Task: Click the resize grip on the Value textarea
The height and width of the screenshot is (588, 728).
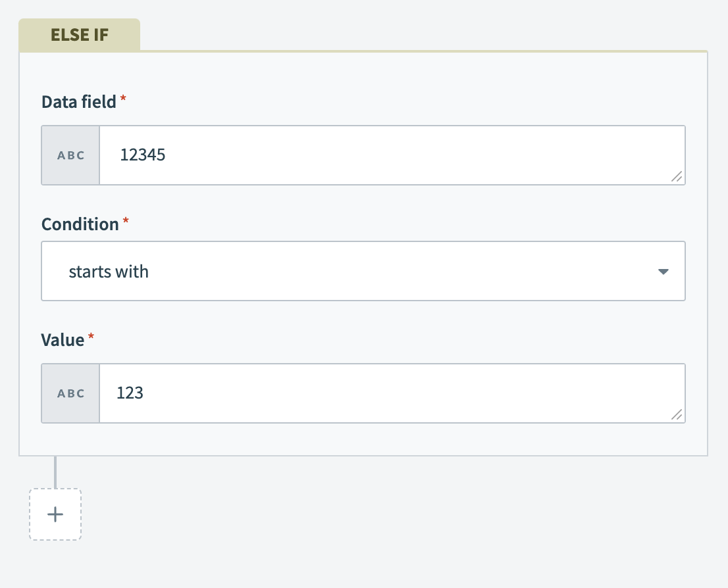Action: coord(677,415)
